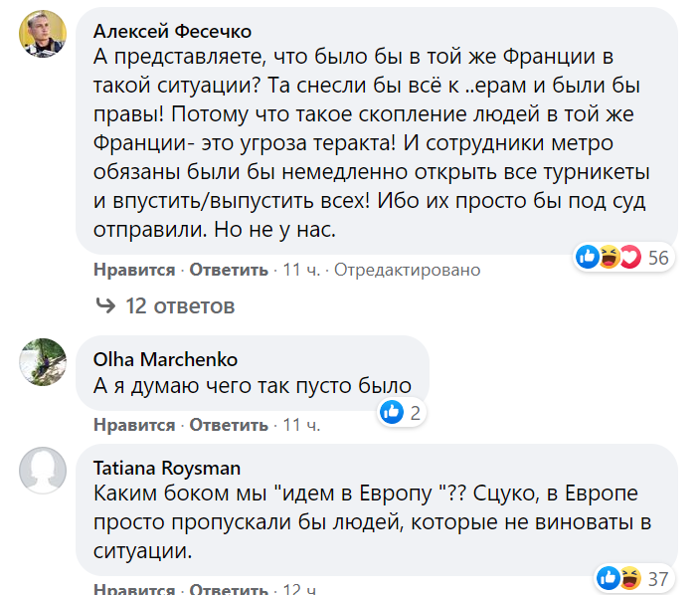
Task: Click the Tatiana Roysman author name
Action: [165, 467]
